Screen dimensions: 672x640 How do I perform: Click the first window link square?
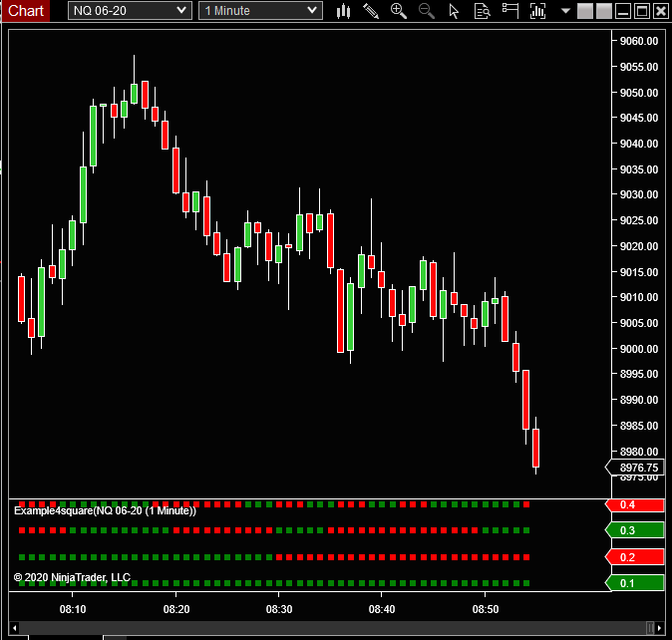pyautogui.click(x=585, y=11)
